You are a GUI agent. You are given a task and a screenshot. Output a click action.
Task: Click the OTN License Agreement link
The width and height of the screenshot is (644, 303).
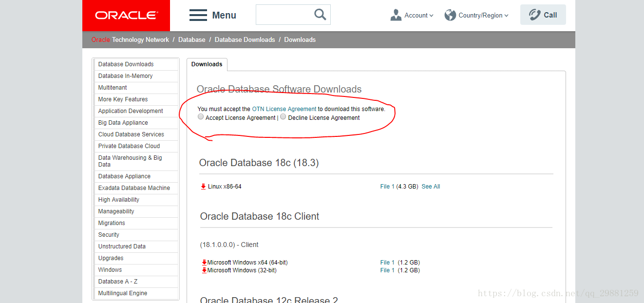(x=284, y=109)
